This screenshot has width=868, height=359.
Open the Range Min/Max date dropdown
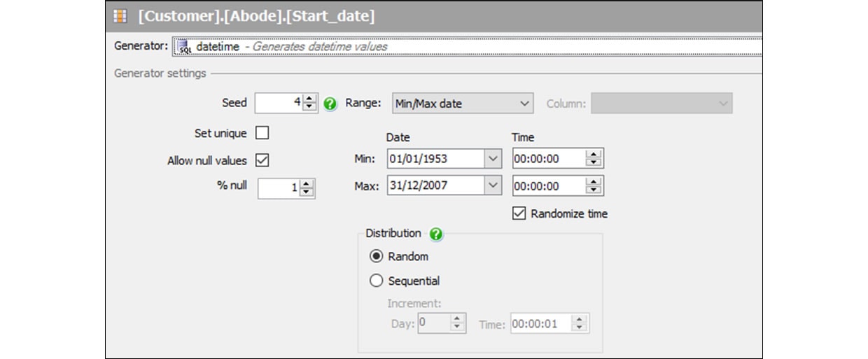point(462,104)
